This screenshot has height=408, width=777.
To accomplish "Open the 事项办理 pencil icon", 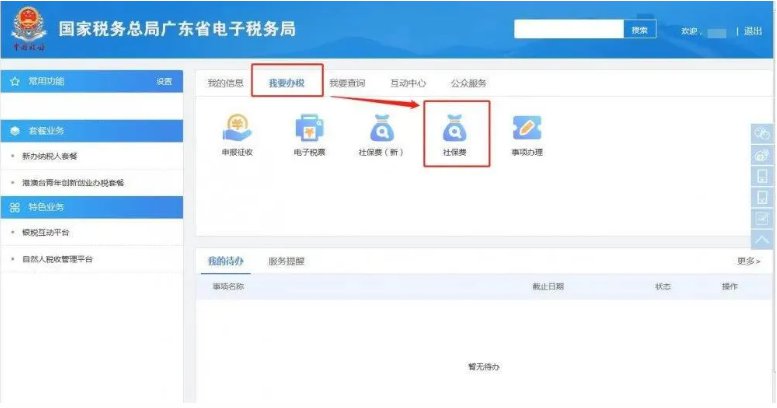I will (x=526, y=130).
